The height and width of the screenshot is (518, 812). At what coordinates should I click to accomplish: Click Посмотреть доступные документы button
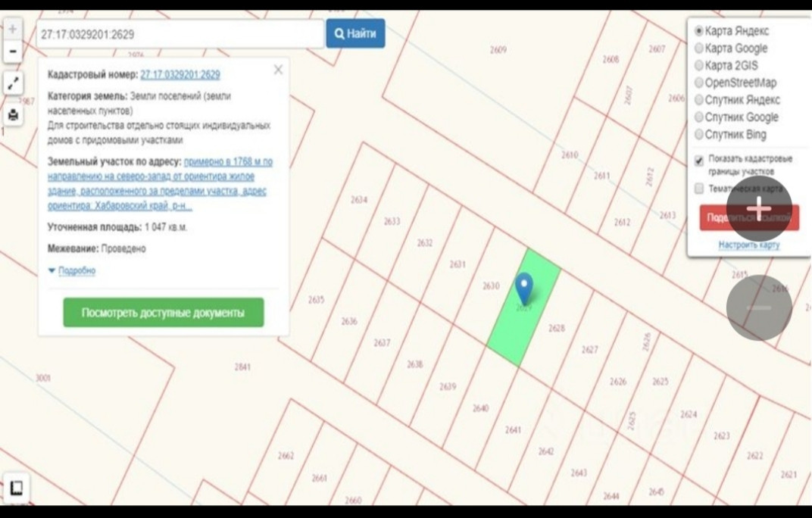[x=163, y=312]
